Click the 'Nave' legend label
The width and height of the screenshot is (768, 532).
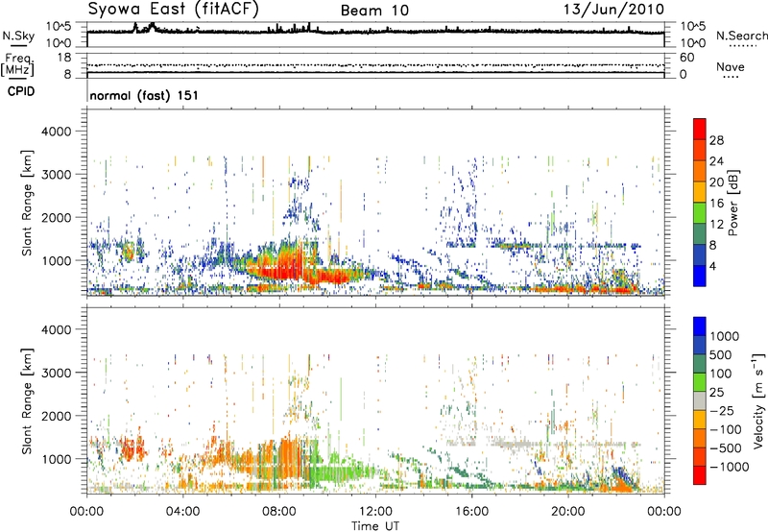(731, 67)
